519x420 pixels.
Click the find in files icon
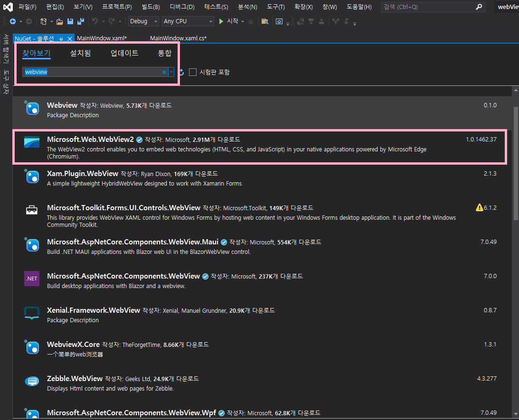click(265, 21)
